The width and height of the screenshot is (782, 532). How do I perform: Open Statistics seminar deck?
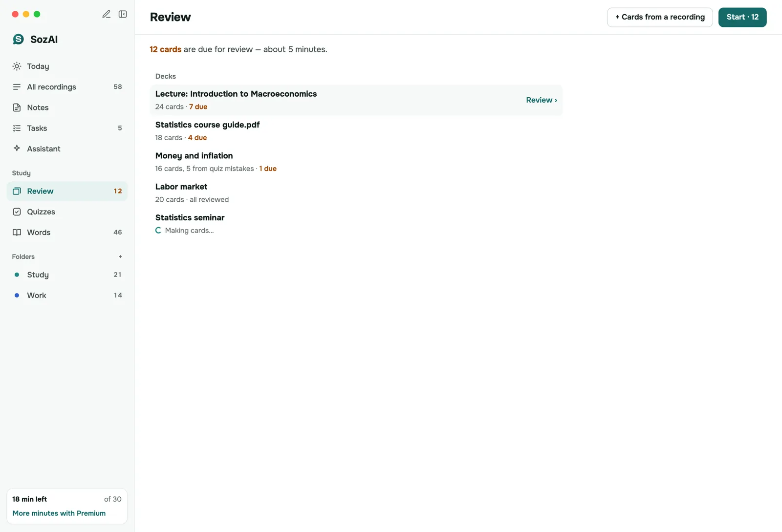tap(356, 224)
